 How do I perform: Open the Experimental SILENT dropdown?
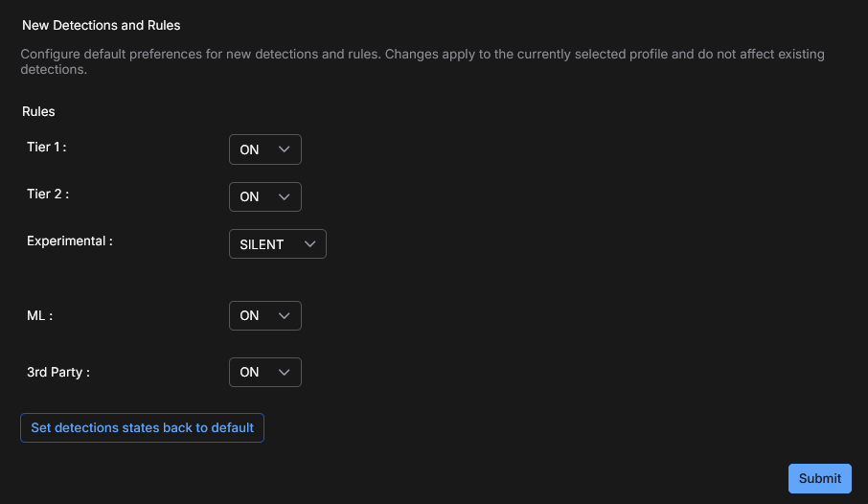click(277, 244)
